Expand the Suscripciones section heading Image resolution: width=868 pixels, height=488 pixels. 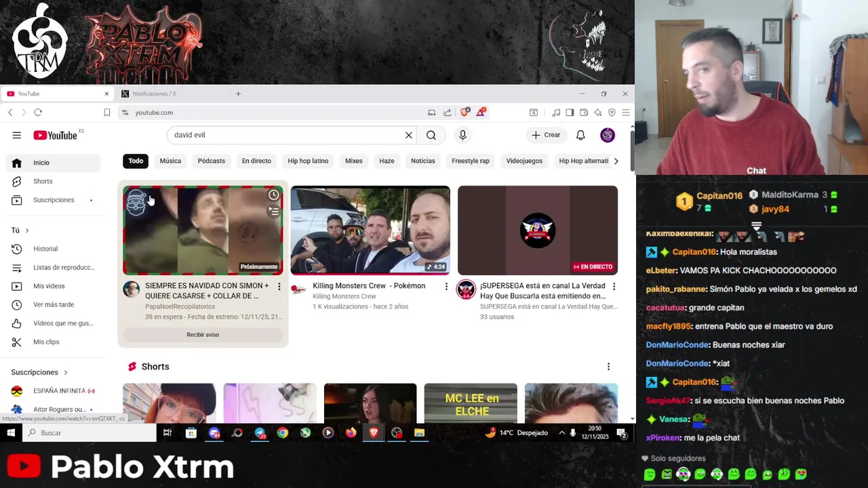pos(39,372)
